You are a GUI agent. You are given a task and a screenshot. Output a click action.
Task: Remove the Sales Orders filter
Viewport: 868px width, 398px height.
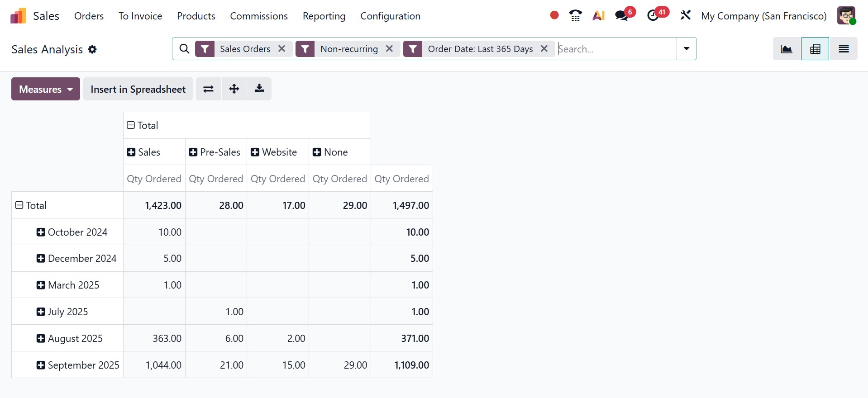(x=281, y=49)
